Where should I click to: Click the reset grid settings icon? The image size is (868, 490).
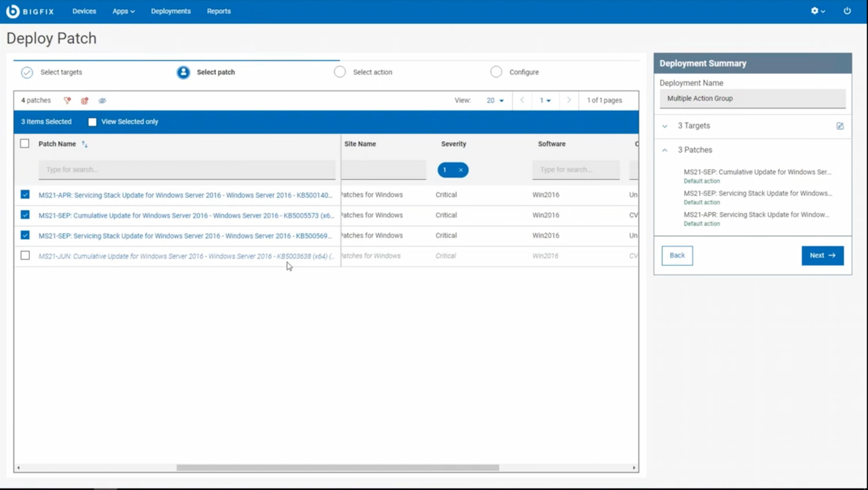(x=84, y=100)
